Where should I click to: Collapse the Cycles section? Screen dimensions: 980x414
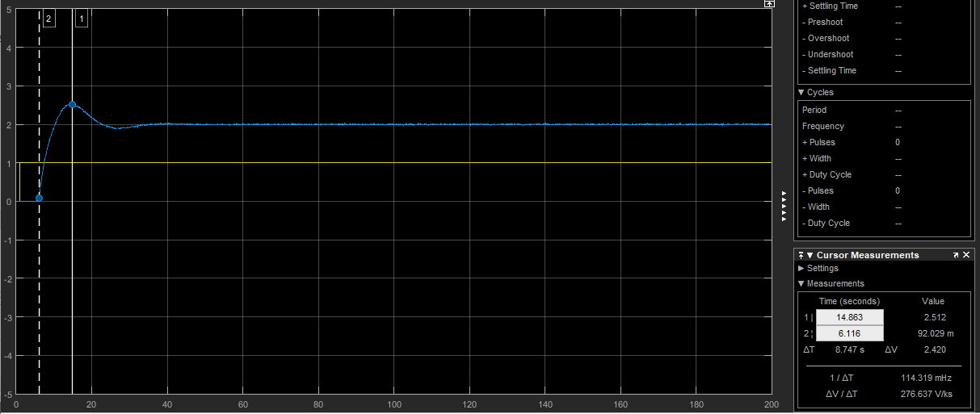pos(801,92)
